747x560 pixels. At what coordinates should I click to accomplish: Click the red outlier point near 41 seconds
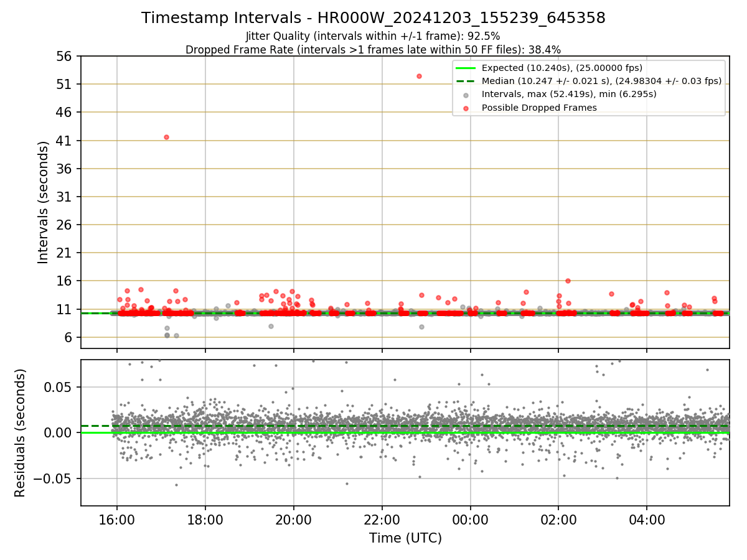(166, 137)
